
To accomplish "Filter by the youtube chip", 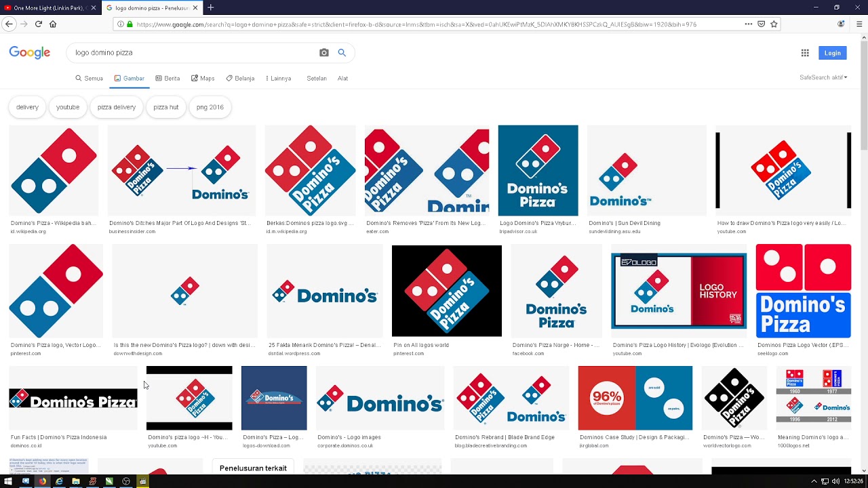I will pyautogui.click(x=68, y=107).
